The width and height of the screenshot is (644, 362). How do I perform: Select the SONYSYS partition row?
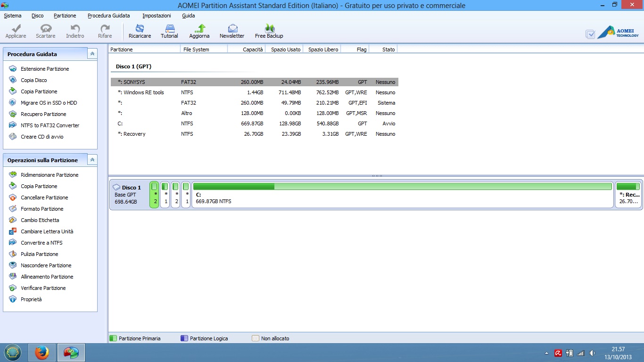click(x=255, y=82)
